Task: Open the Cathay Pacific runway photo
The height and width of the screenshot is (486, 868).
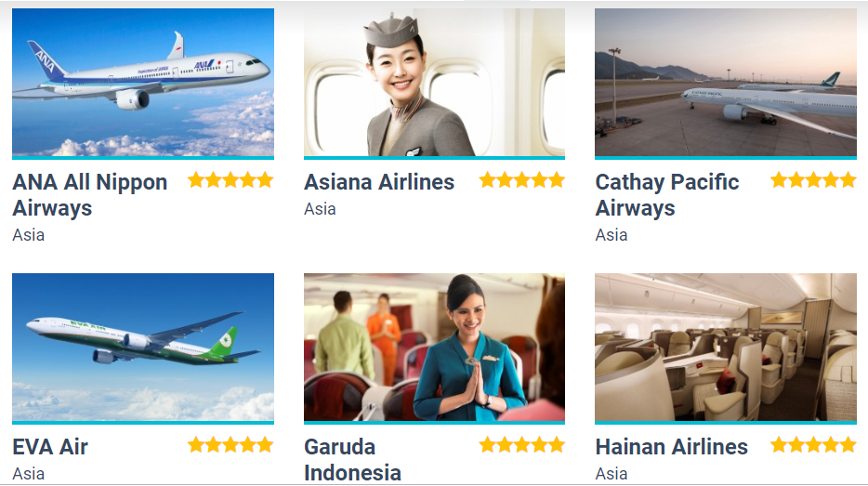Action: pos(726,83)
